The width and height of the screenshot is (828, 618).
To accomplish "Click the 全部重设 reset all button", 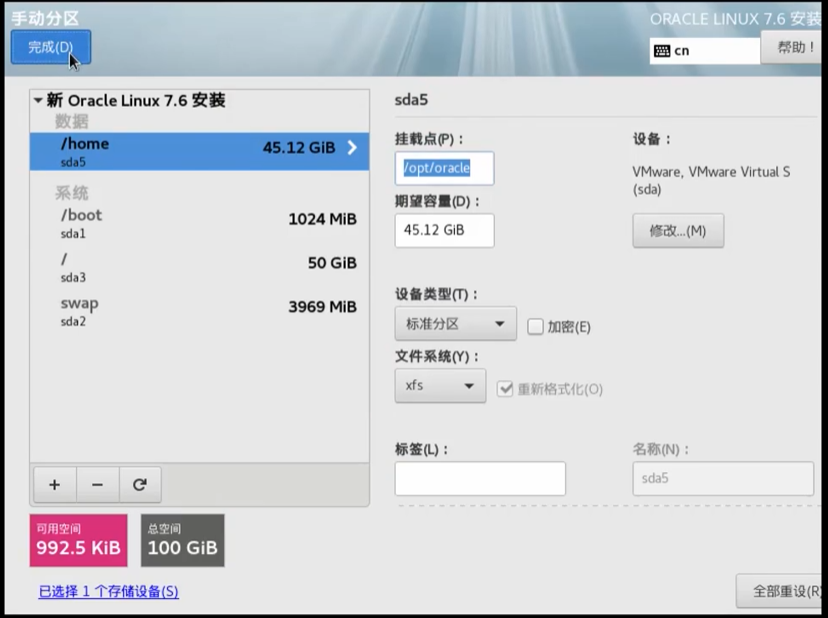I will tap(781, 591).
